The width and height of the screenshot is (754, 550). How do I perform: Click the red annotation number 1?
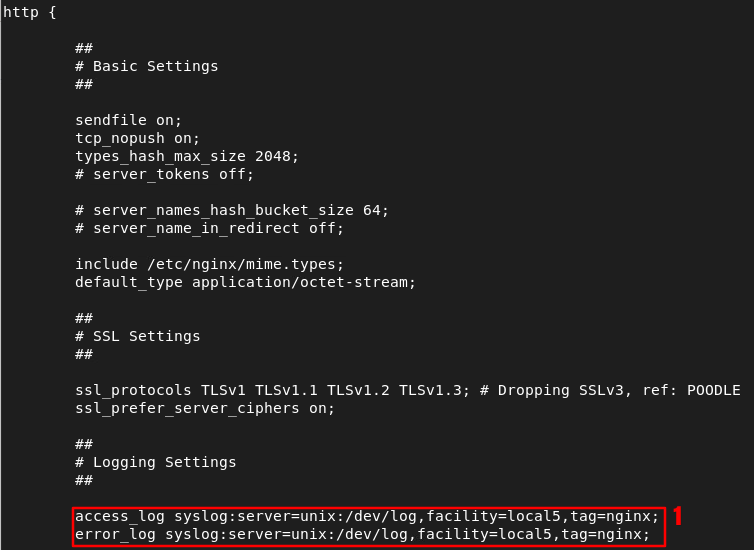[x=677, y=517]
